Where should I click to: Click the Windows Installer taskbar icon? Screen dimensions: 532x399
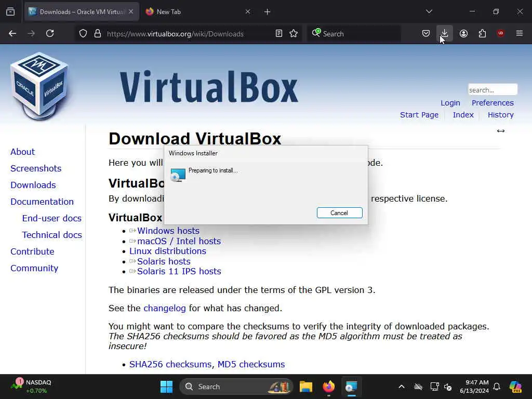coord(351,387)
